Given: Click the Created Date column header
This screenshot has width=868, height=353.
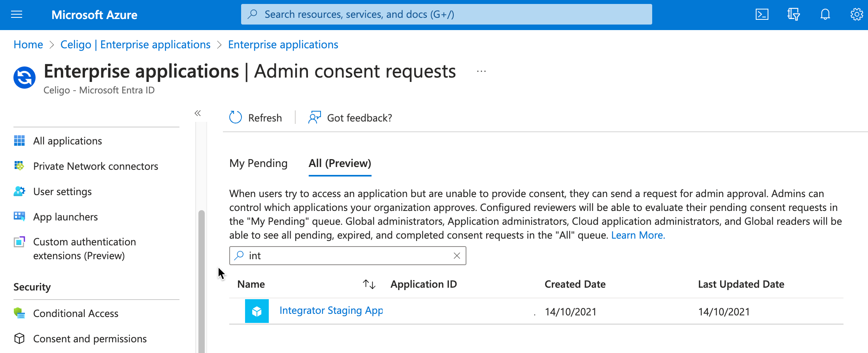Looking at the screenshot, I should 575,284.
